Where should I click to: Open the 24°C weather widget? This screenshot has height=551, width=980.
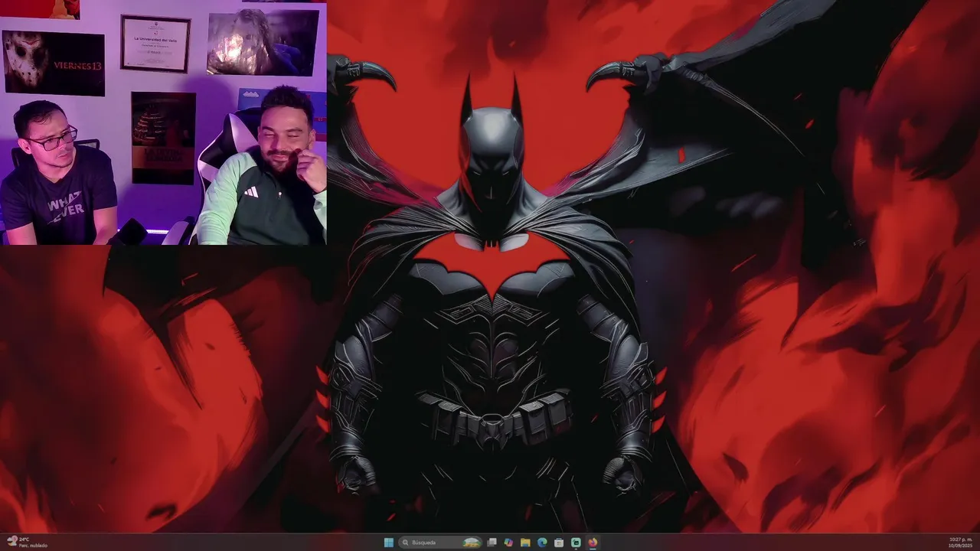pyautogui.click(x=27, y=543)
